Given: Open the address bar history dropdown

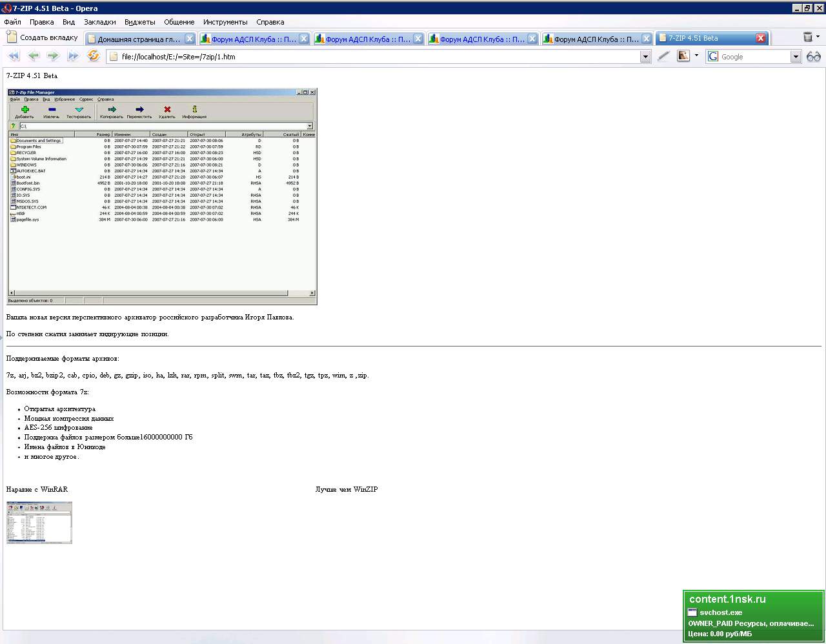Looking at the screenshot, I should click(645, 57).
